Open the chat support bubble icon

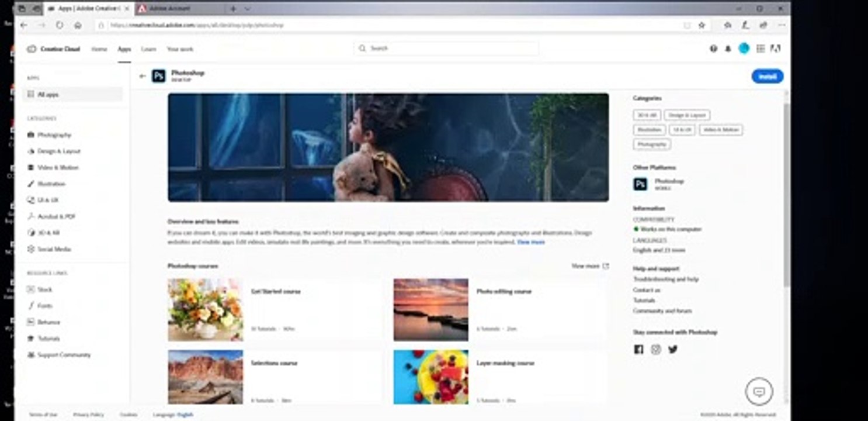coord(759,392)
